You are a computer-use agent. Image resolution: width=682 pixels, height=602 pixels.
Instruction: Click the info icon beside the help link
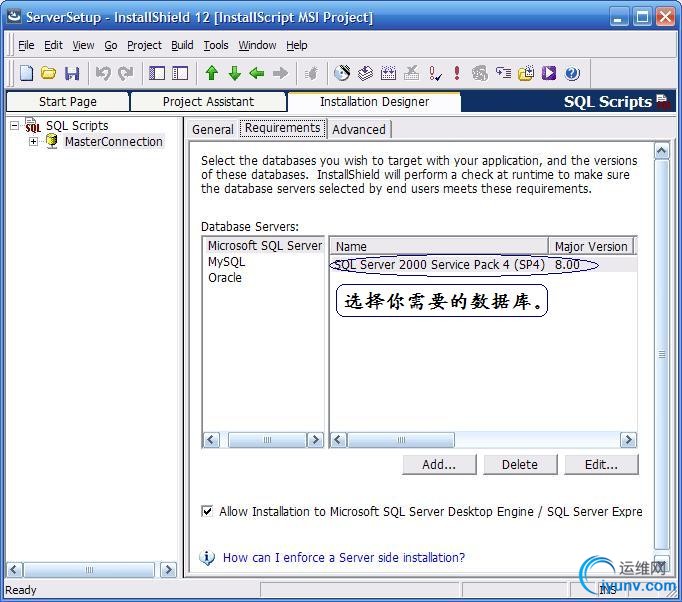coord(207,557)
